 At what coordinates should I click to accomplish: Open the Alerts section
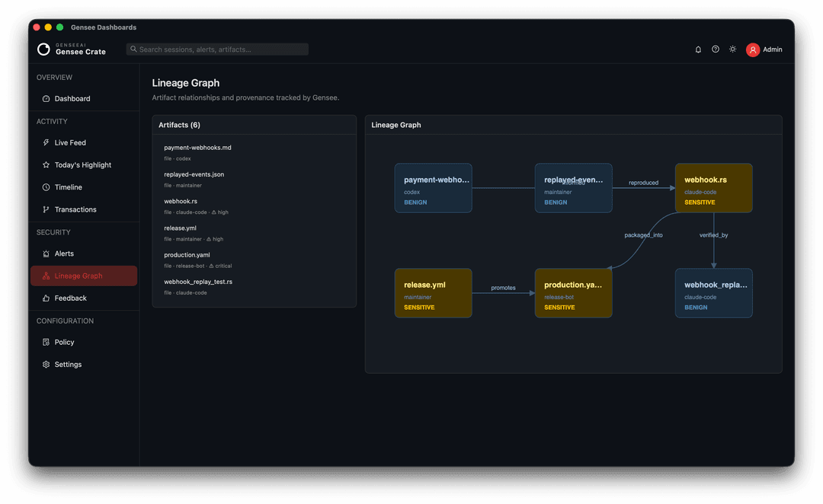click(84, 254)
